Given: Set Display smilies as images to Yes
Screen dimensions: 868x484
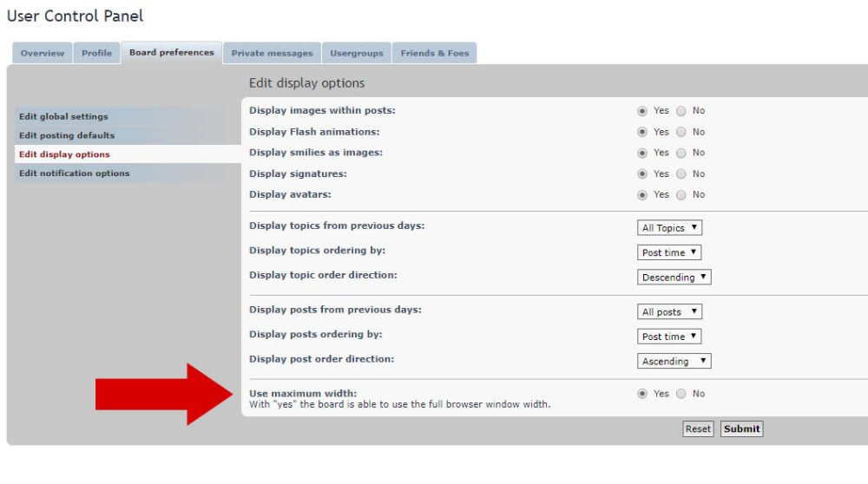Looking at the screenshot, I should click(642, 154).
